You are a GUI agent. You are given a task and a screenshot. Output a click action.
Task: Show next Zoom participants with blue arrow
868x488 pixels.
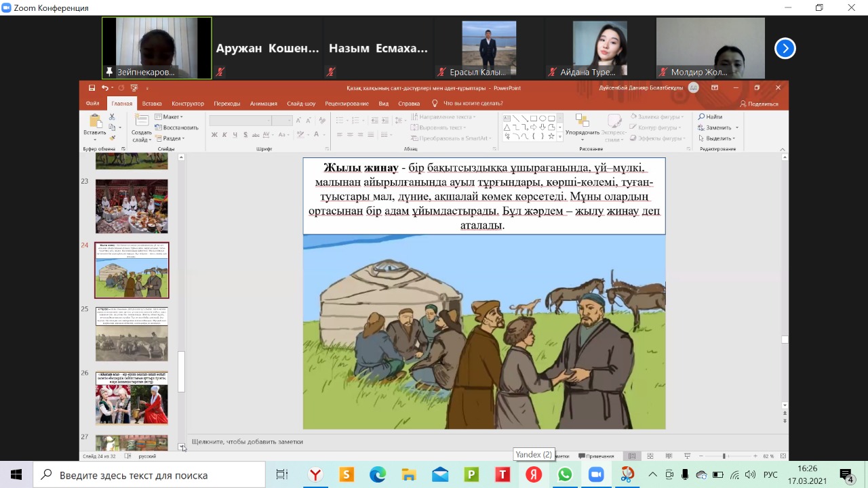785,48
